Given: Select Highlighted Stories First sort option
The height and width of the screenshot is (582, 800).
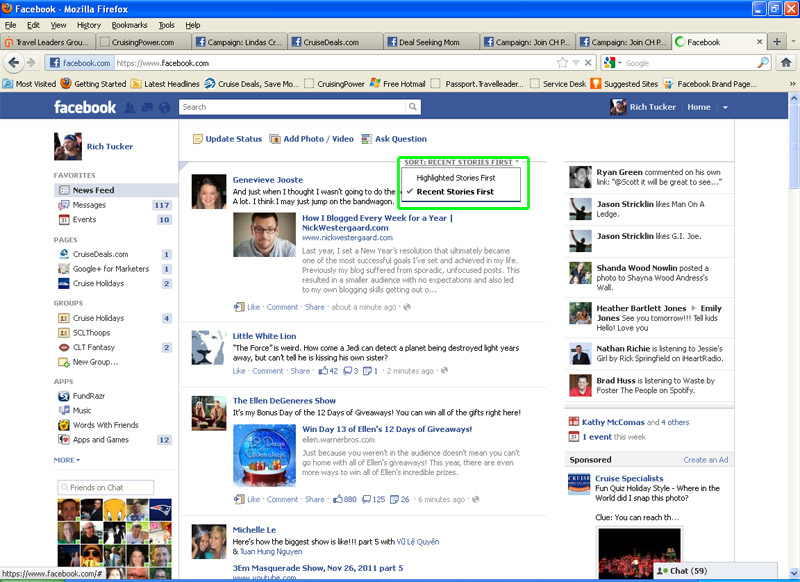Looking at the screenshot, I should [x=456, y=177].
